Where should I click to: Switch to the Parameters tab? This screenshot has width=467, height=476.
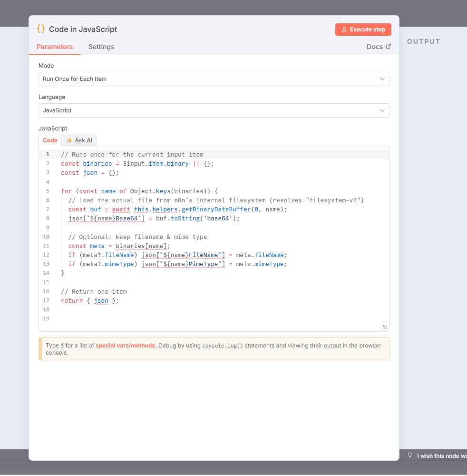(x=55, y=47)
